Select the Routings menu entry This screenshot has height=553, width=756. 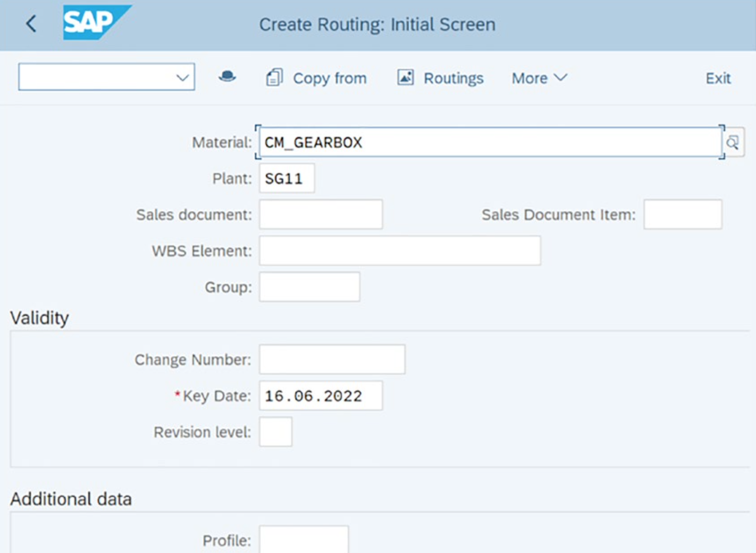452,78
